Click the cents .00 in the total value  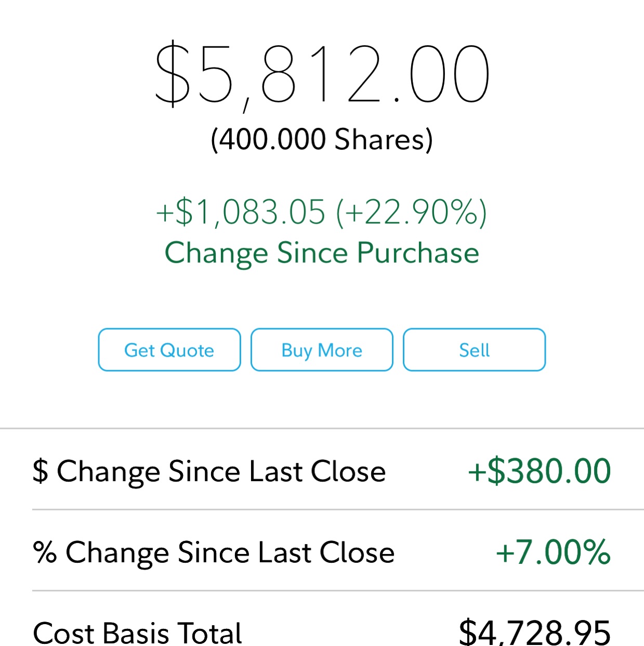tap(442, 74)
